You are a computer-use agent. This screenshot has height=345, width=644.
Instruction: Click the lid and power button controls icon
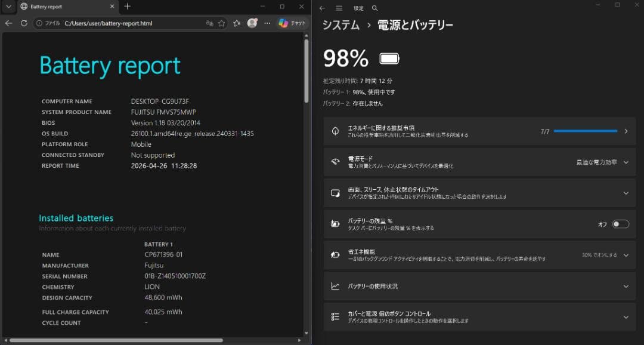335,316
